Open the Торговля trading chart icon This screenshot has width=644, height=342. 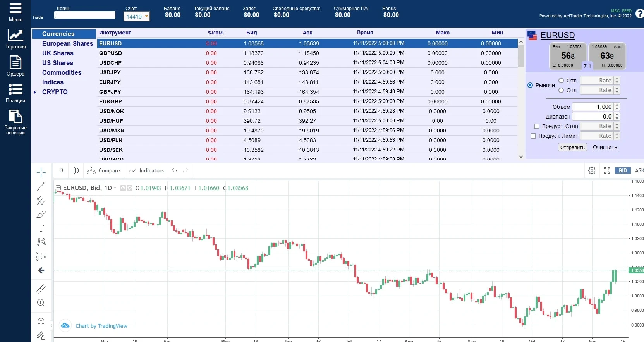15,35
